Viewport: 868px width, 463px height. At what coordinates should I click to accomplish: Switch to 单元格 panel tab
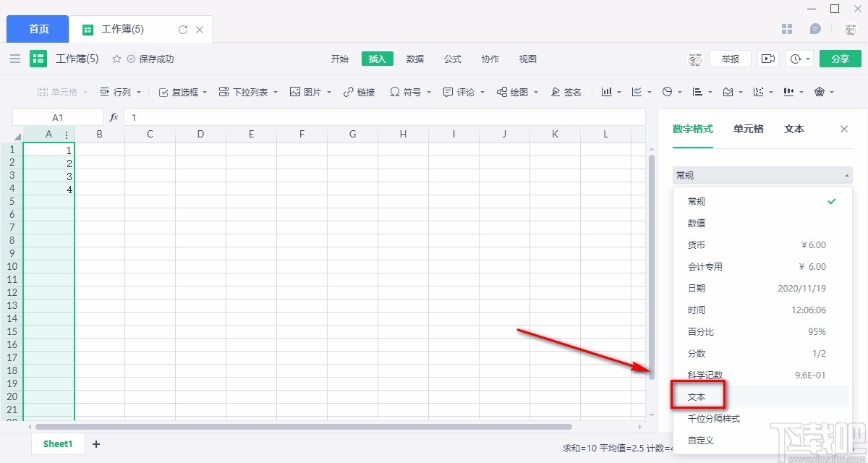coord(748,129)
